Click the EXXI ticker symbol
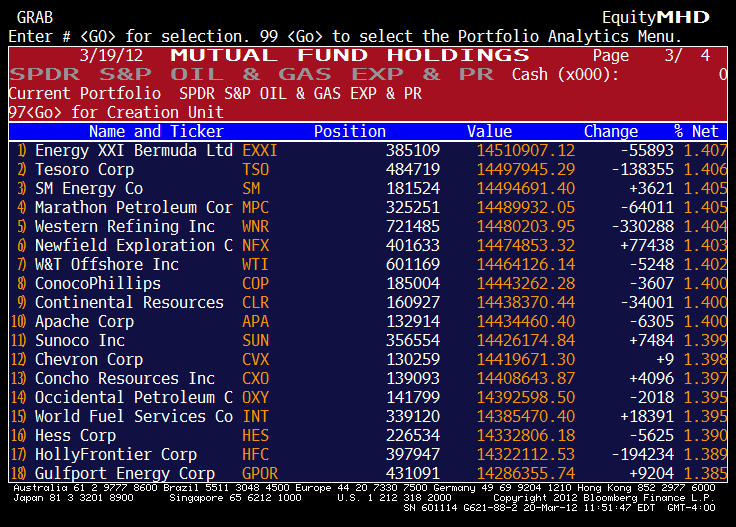 260,151
